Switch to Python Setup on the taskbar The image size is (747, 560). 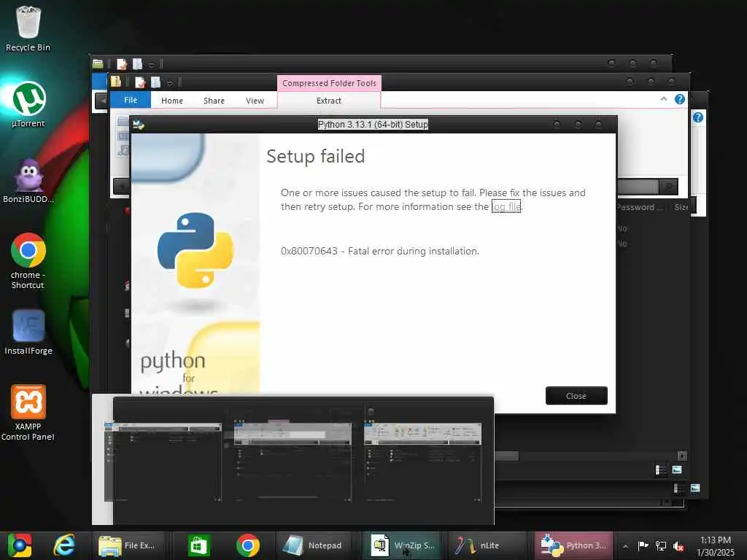574,545
